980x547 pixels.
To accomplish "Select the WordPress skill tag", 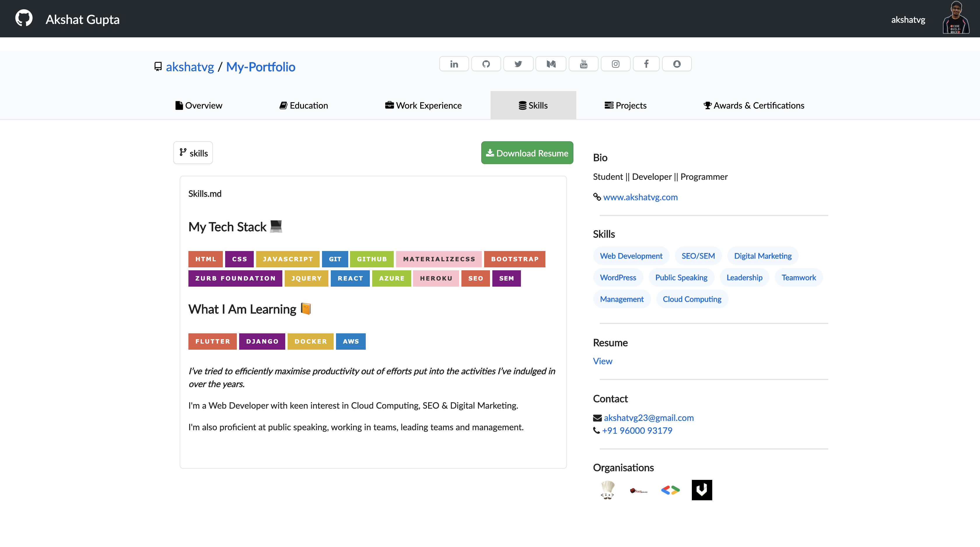I will 618,278.
